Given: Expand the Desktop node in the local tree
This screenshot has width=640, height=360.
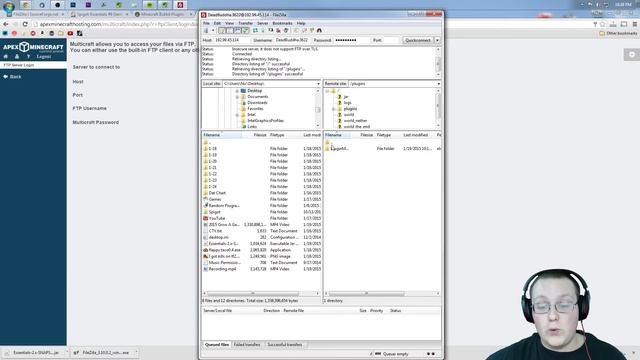Looking at the screenshot, I should [237, 91].
